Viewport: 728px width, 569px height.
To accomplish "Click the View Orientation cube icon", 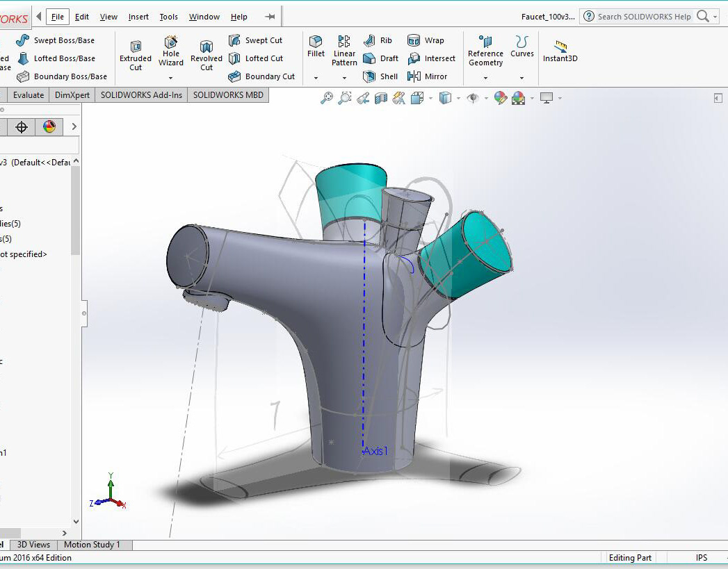I will coord(417,98).
